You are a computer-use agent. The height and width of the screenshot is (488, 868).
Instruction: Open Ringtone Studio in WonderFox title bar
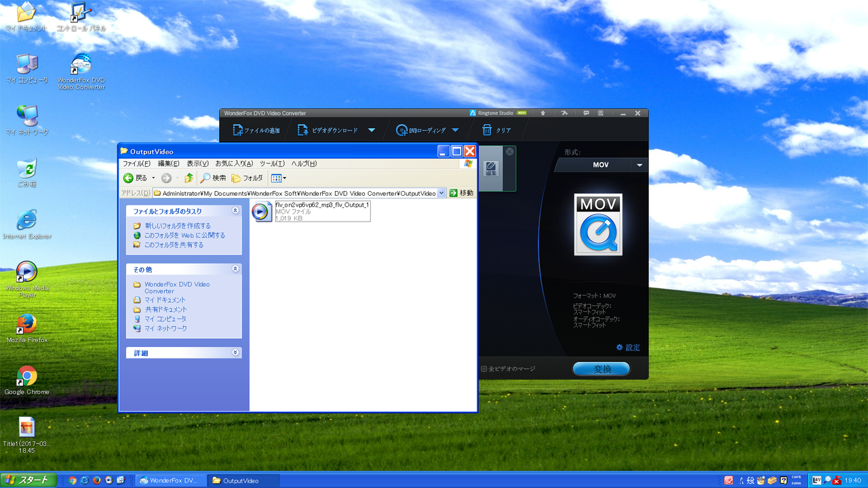[x=498, y=113]
